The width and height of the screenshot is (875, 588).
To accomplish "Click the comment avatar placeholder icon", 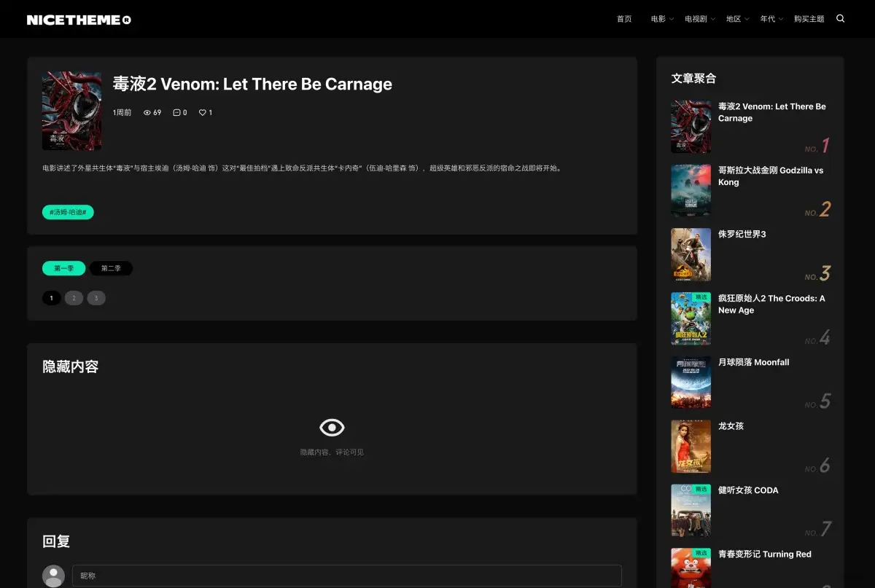I will click(53, 576).
